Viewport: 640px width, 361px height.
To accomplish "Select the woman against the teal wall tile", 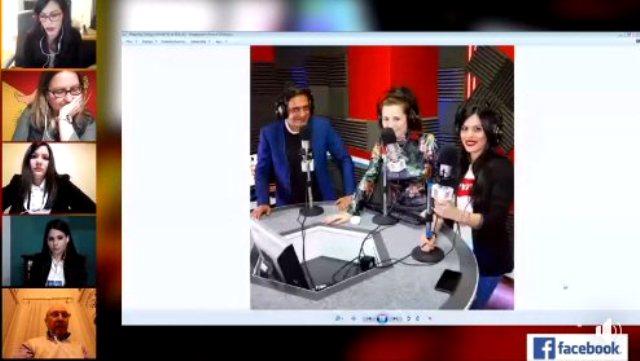I will 49,251.
